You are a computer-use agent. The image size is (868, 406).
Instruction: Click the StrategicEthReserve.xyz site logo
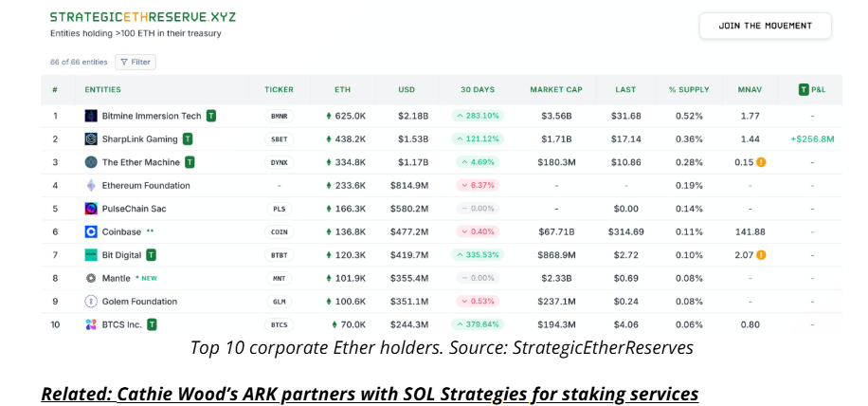pos(143,17)
